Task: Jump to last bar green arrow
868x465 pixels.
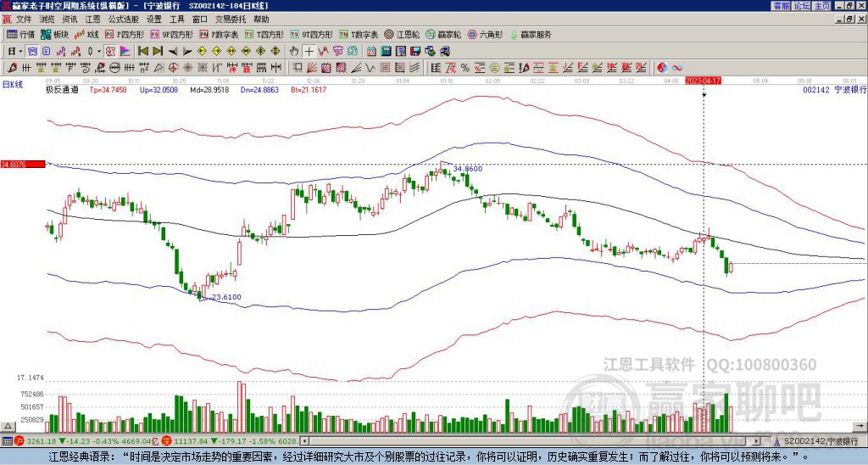Action: pyautogui.click(x=158, y=51)
